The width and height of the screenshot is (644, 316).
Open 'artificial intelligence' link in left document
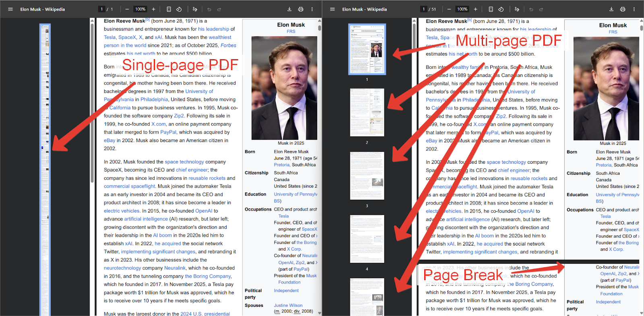pos(146,219)
